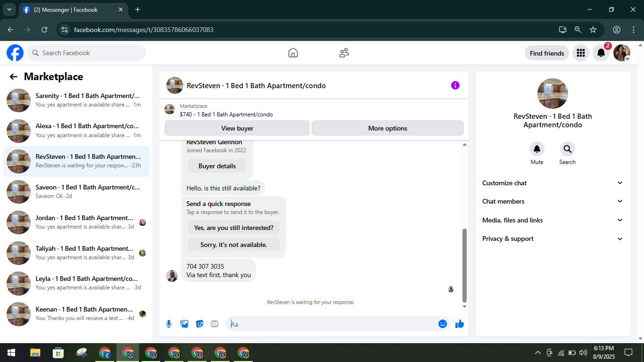Click the Find friends button
The height and width of the screenshot is (362, 644).
547,53
